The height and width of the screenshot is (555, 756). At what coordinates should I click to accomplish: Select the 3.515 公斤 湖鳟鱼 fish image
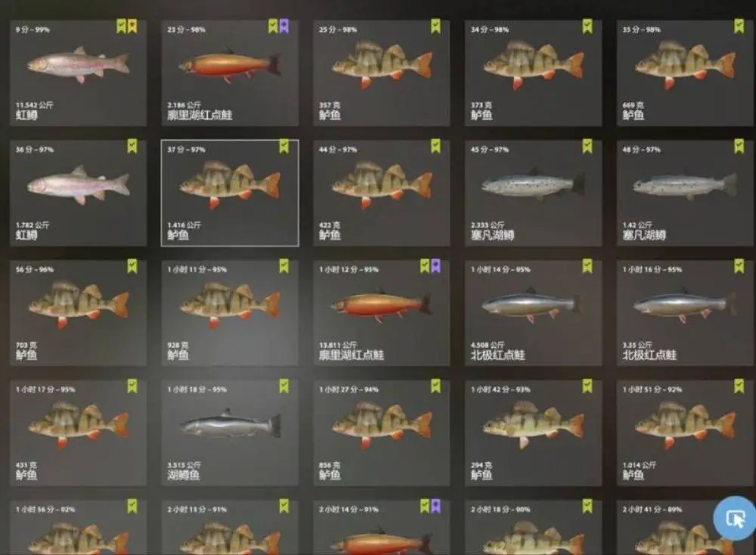(x=231, y=425)
